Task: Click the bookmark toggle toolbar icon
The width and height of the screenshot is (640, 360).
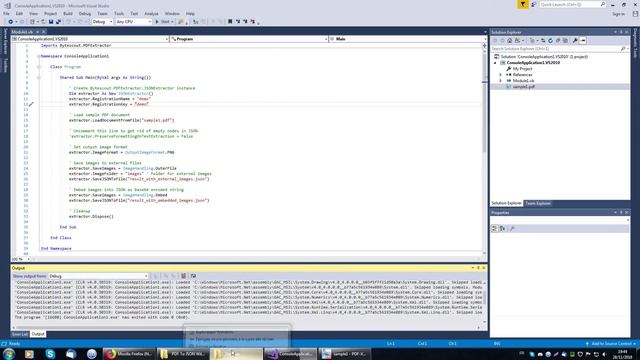Action: click(230, 22)
